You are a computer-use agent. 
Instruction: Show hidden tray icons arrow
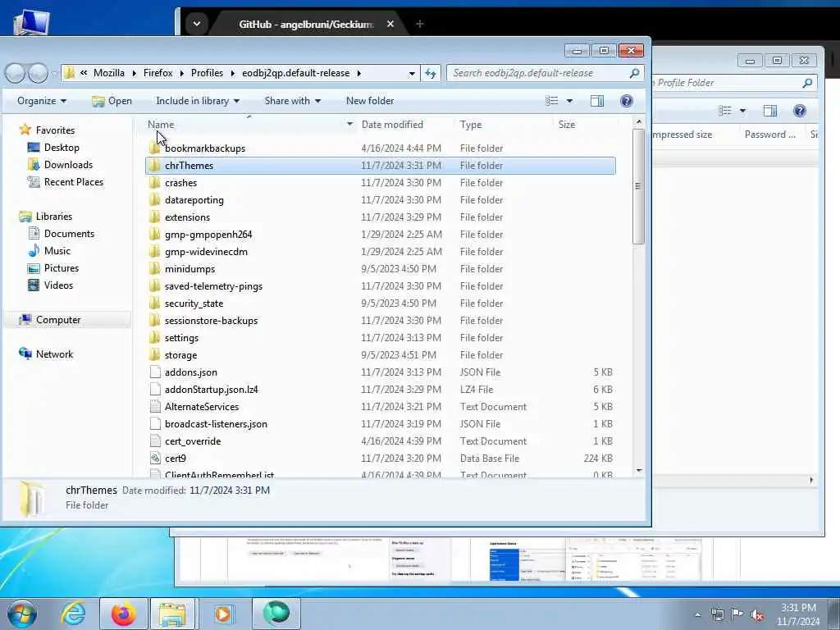click(x=697, y=615)
